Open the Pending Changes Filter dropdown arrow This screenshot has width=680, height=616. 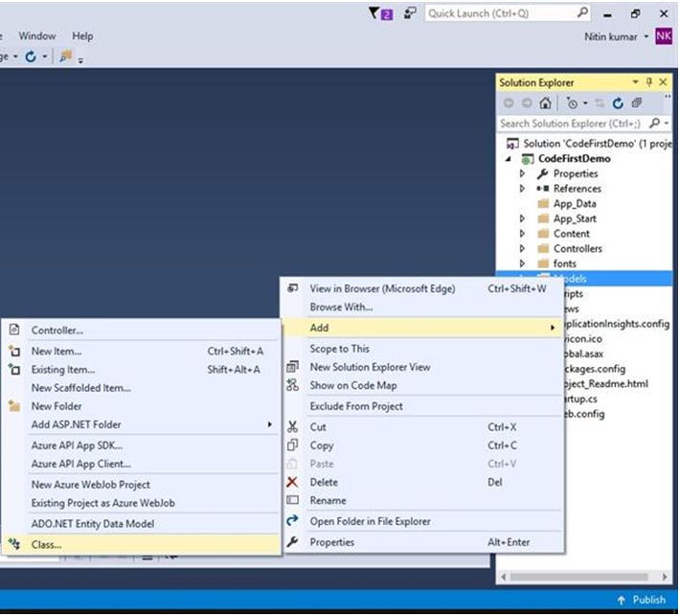coord(585,103)
